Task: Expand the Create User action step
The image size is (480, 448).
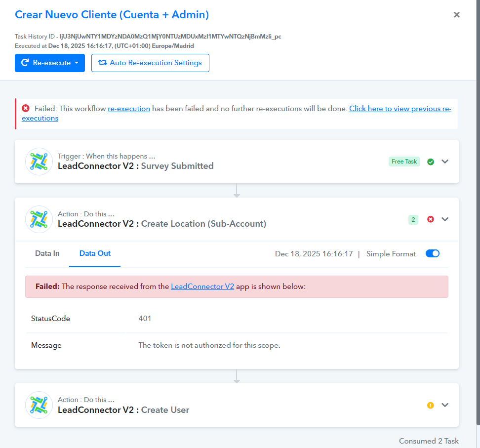Action: [x=445, y=405]
